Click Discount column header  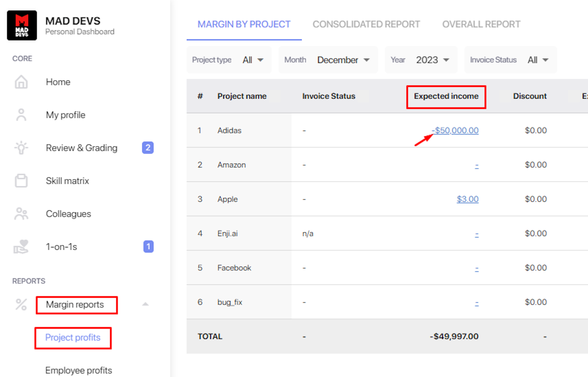[x=530, y=96]
